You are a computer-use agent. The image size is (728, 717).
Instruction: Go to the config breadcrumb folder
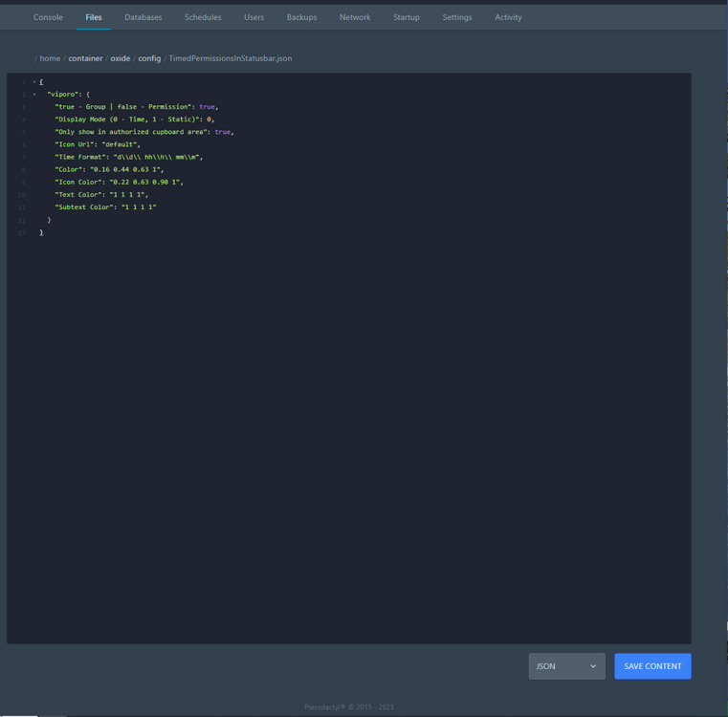[x=149, y=58]
